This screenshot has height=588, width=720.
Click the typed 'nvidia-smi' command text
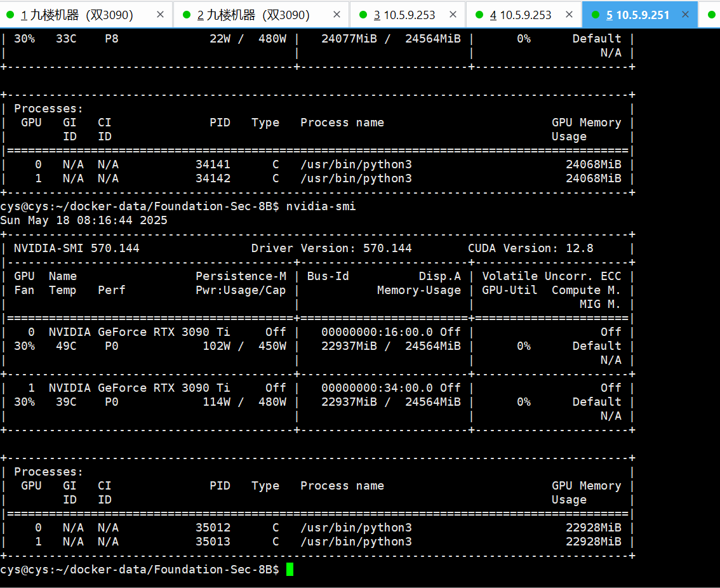point(321,206)
